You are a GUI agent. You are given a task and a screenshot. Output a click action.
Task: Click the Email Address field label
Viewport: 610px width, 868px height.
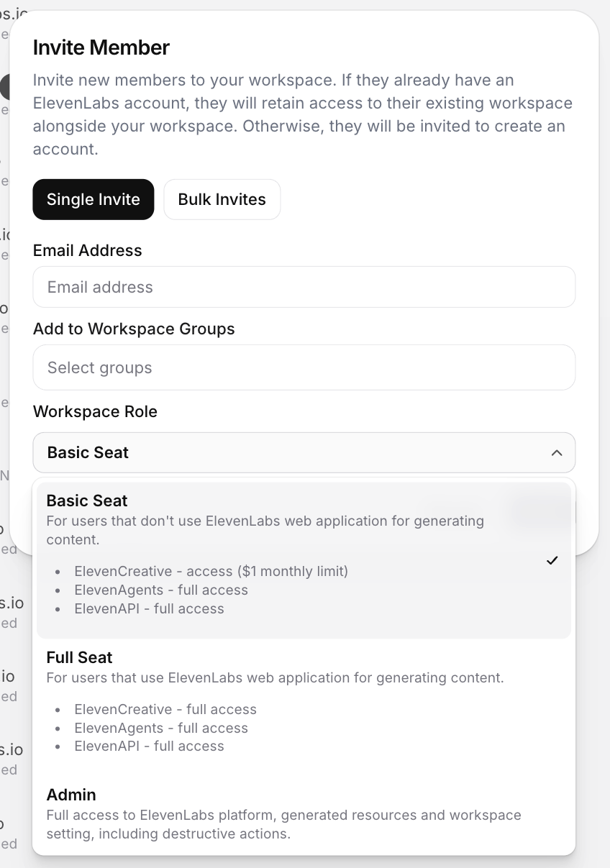pyautogui.click(x=88, y=250)
